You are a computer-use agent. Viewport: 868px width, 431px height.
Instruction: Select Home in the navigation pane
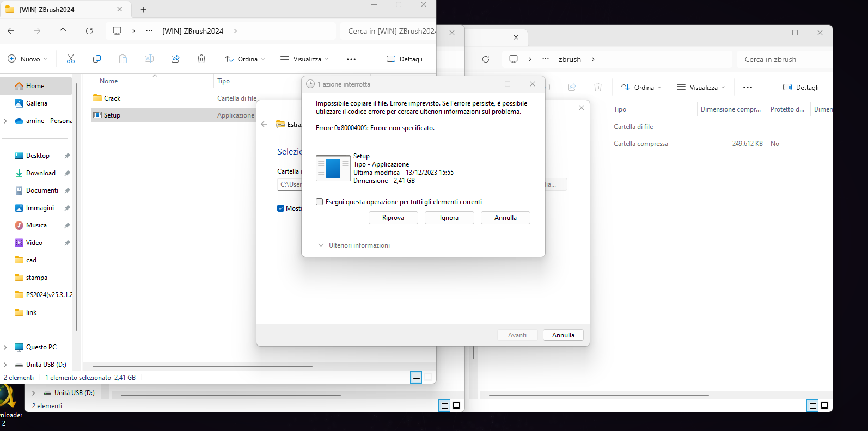click(36, 86)
